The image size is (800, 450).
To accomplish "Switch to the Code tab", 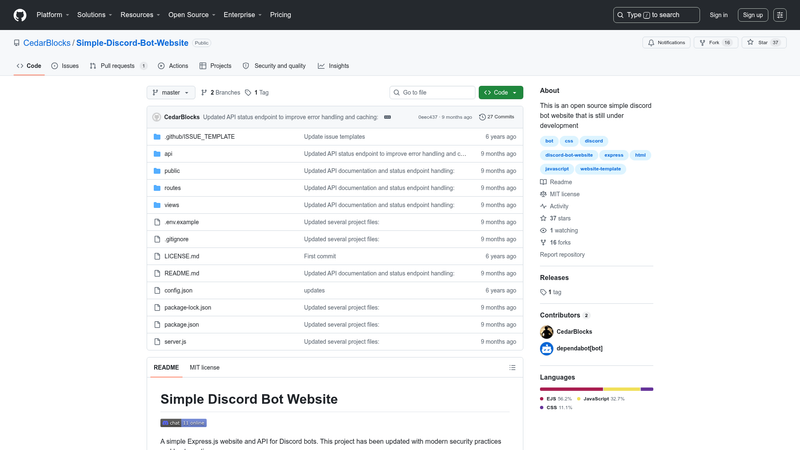I will (29, 66).
